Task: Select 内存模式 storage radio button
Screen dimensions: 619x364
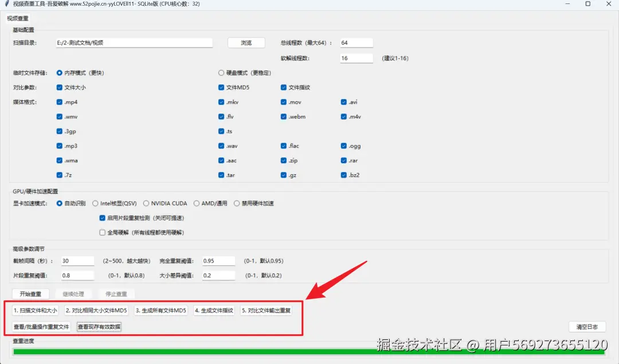Action: coord(59,73)
